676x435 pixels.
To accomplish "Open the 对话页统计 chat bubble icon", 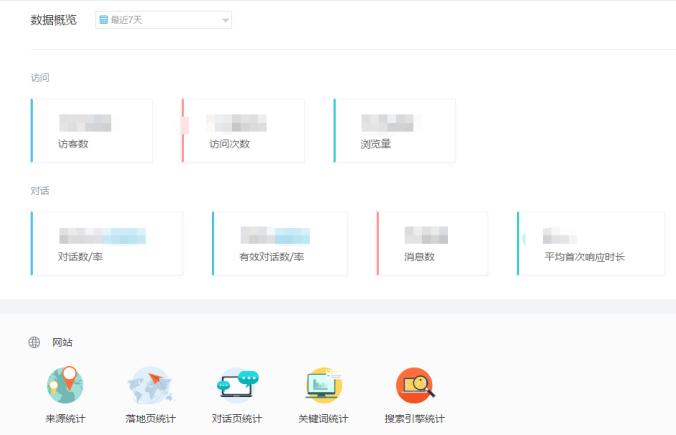I will 237,385.
